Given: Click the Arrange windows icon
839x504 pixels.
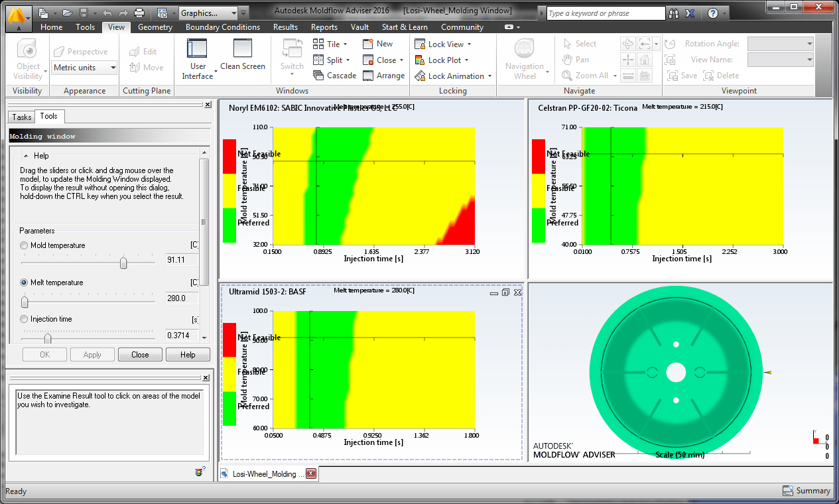Looking at the screenshot, I should (369, 76).
